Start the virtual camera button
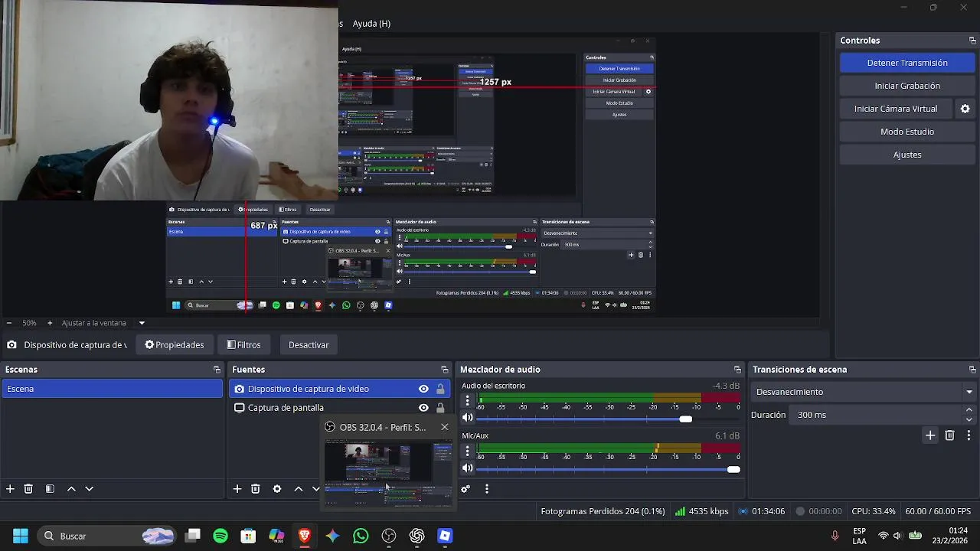 pyautogui.click(x=896, y=109)
